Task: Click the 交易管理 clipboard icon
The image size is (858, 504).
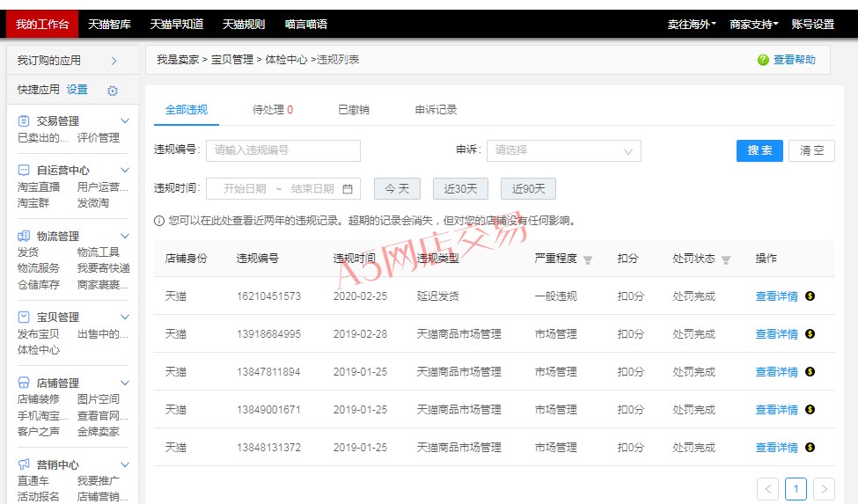Action: click(x=24, y=121)
